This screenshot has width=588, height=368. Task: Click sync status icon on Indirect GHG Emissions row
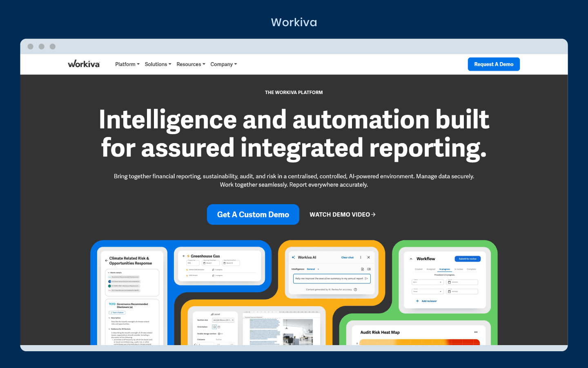click(213, 270)
